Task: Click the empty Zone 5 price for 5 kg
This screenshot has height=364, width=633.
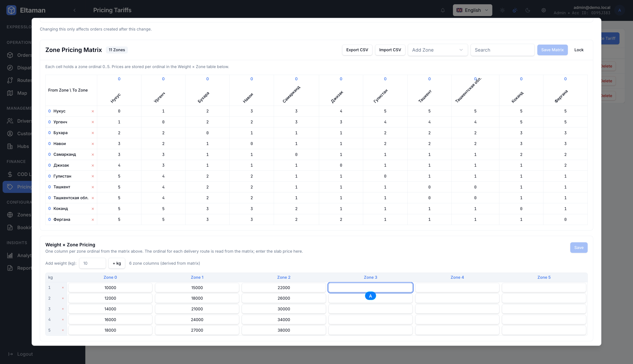Action: [544, 330]
